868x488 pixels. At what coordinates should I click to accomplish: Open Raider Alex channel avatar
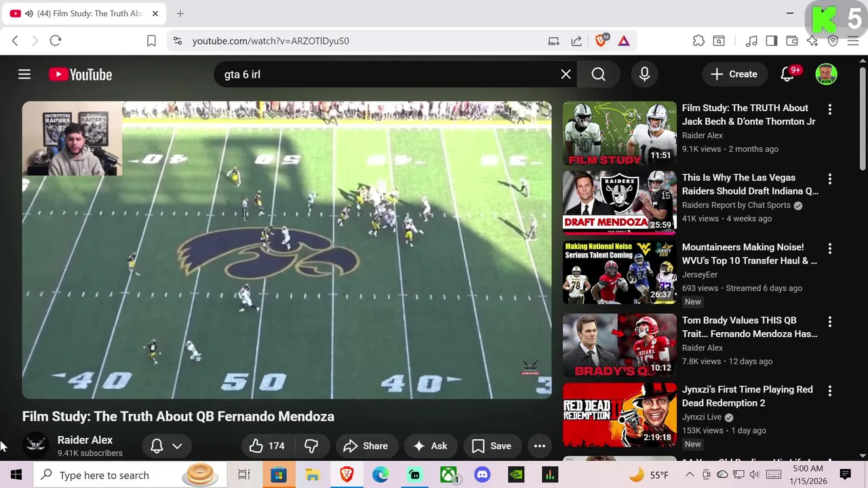36,445
